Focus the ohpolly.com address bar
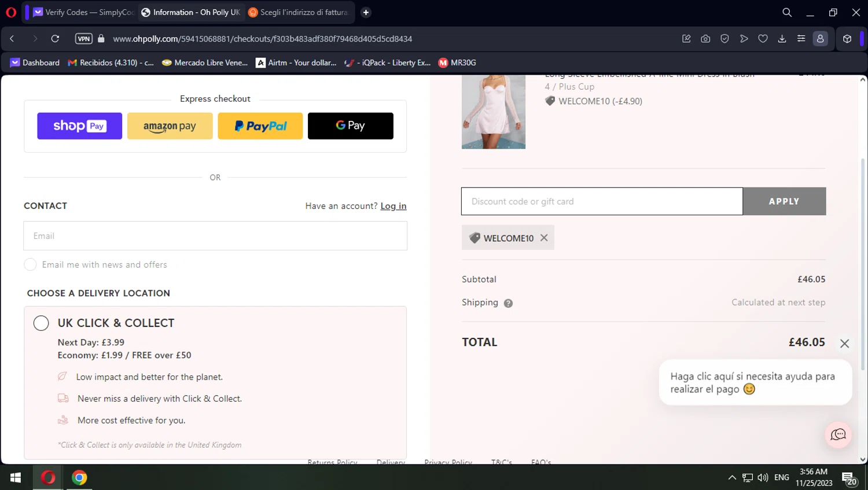The image size is (868, 490). click(x=263, y=39)
